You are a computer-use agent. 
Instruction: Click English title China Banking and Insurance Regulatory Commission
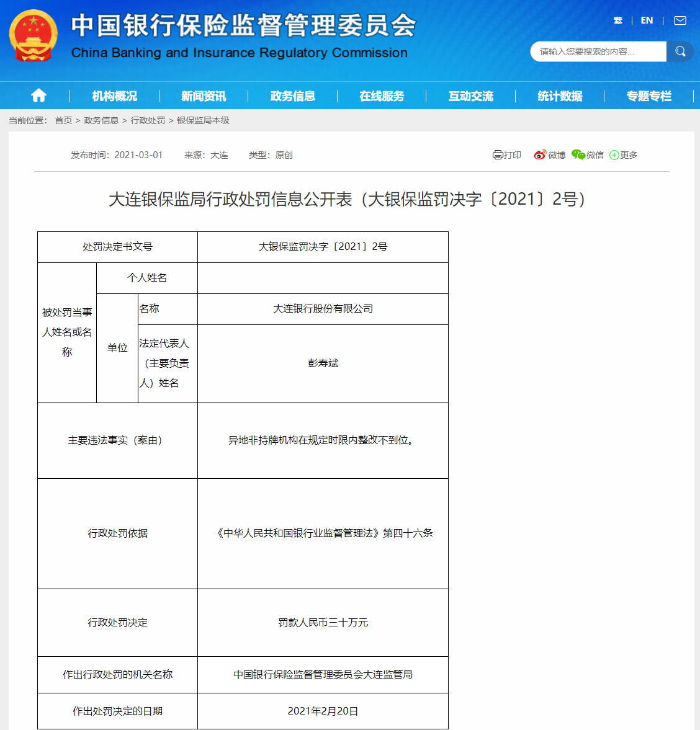(x=240, y=53)
